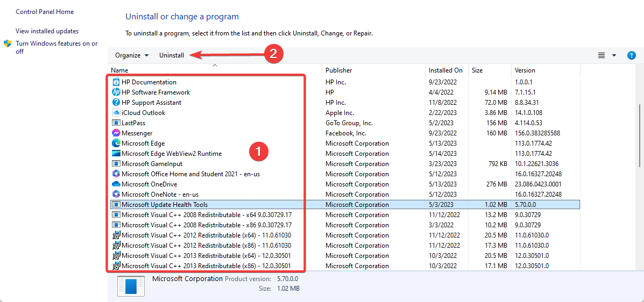Click version 10.1.22621.3036 cell
The width and height of the screenshot is (644, 302).
click(538, 164)
